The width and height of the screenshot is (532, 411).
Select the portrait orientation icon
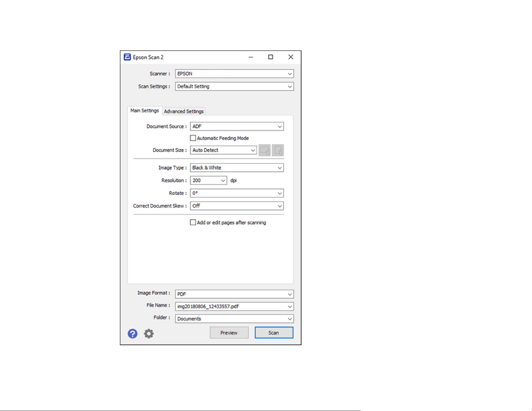pos(278,150)
